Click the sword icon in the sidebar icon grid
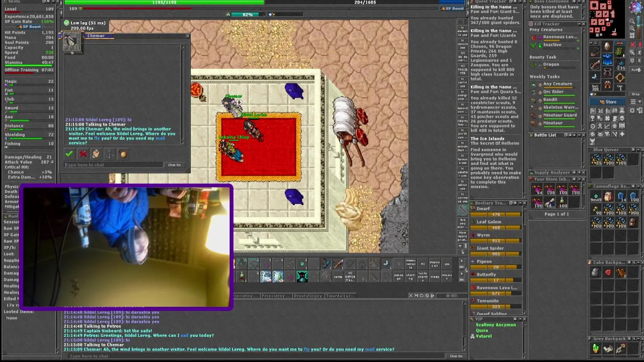The height and width of the screenshot is (362, 644). [615, 134]
